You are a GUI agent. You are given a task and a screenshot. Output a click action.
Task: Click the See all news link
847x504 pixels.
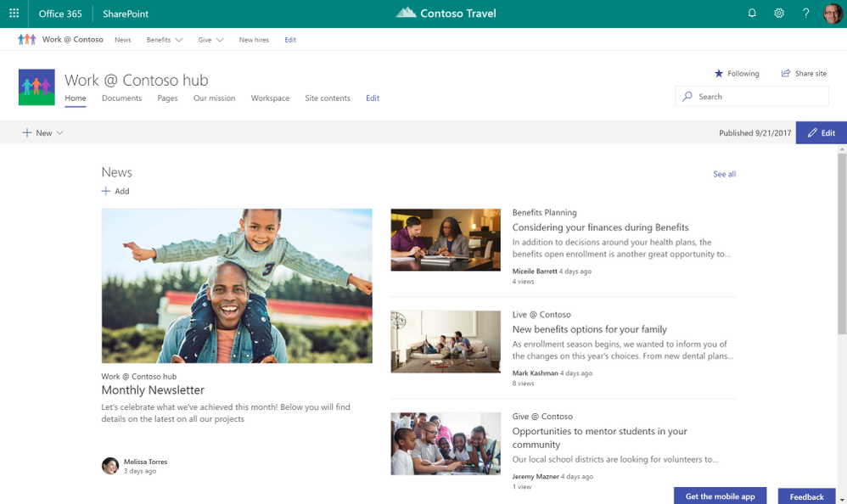[724, 174]
